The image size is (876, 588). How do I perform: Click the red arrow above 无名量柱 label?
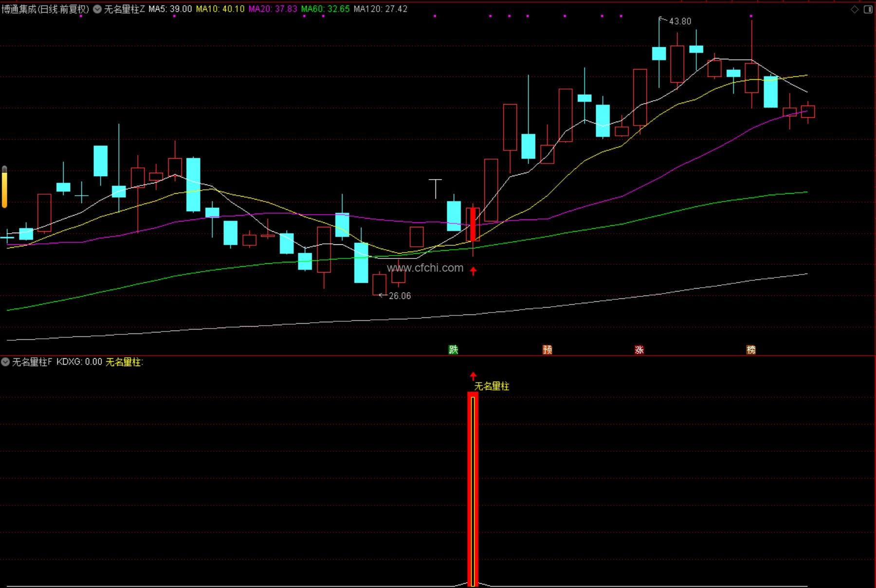473,376
